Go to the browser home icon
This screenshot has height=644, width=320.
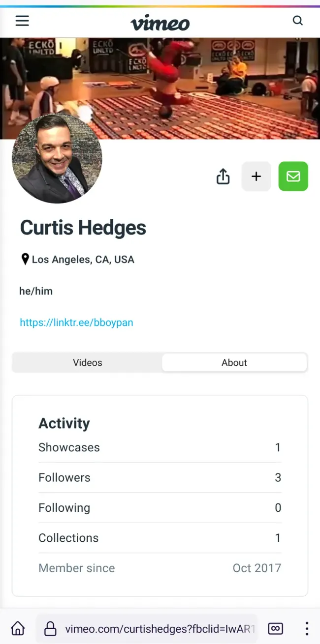(x=18, y=628)
